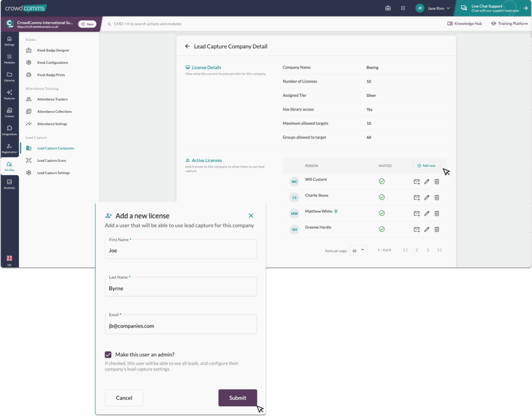Screen dimensions: 532x416
Task: Go to next page of licenses
Action: click(428, 250)
